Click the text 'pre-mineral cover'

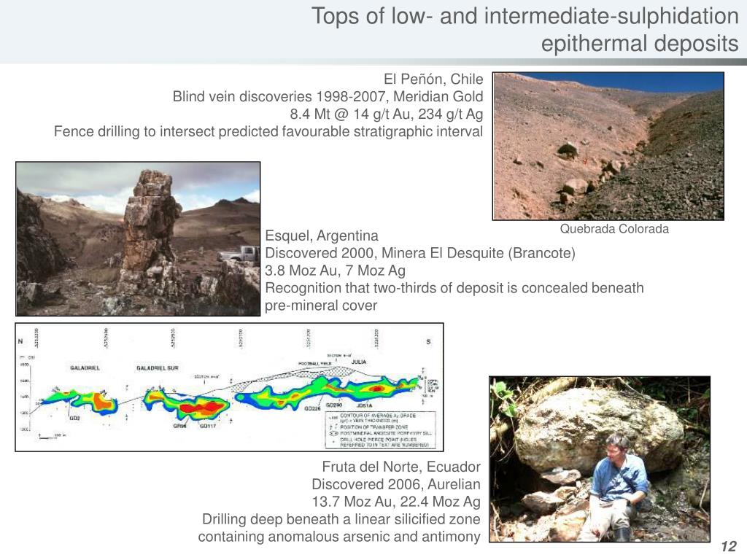click(321, 306)
